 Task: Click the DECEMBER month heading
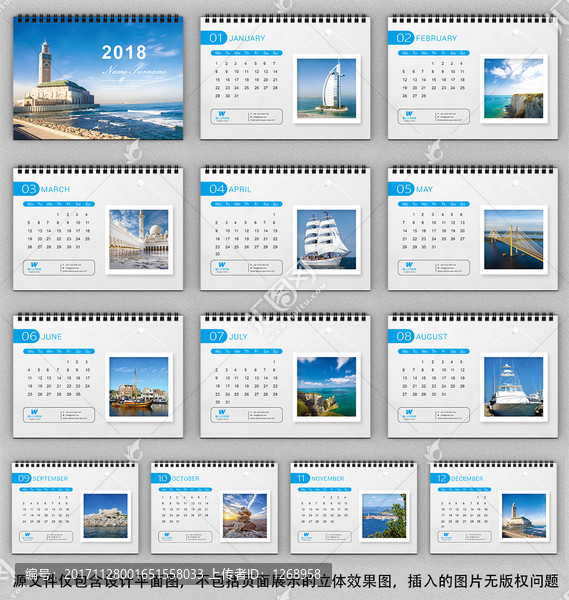point(467,479)
